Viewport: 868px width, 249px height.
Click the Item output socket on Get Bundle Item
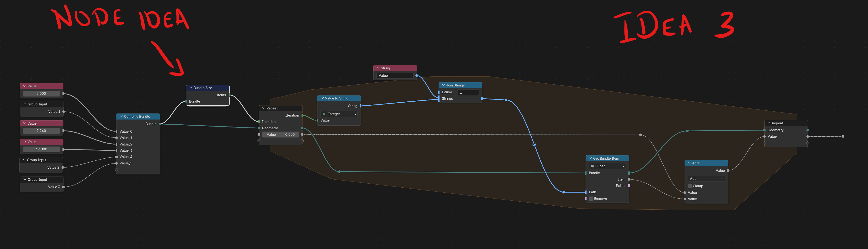coord(629,179)
